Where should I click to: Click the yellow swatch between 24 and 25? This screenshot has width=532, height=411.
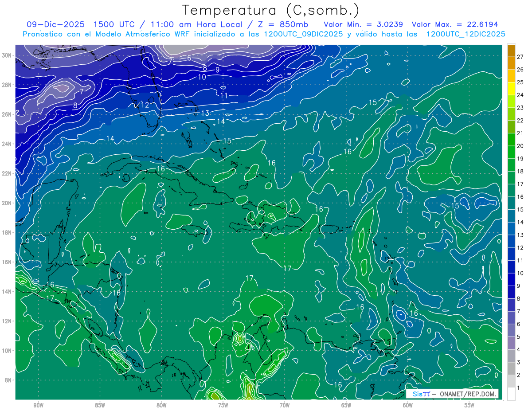511,89
